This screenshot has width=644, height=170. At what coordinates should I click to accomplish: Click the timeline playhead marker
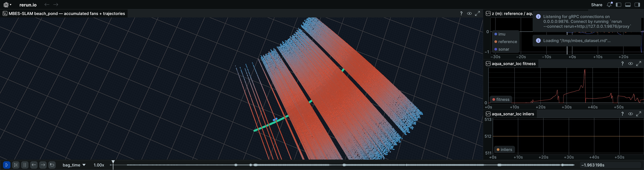click(113, 162)
